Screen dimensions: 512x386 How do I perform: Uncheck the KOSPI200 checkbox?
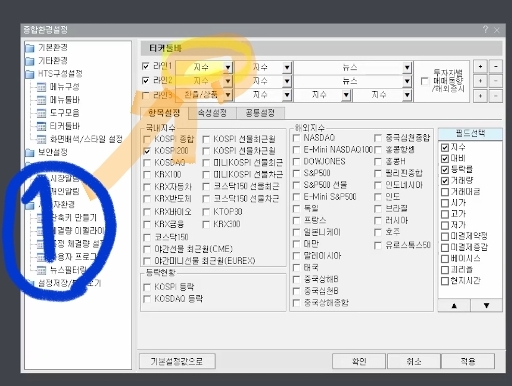(x=147, y=151)
